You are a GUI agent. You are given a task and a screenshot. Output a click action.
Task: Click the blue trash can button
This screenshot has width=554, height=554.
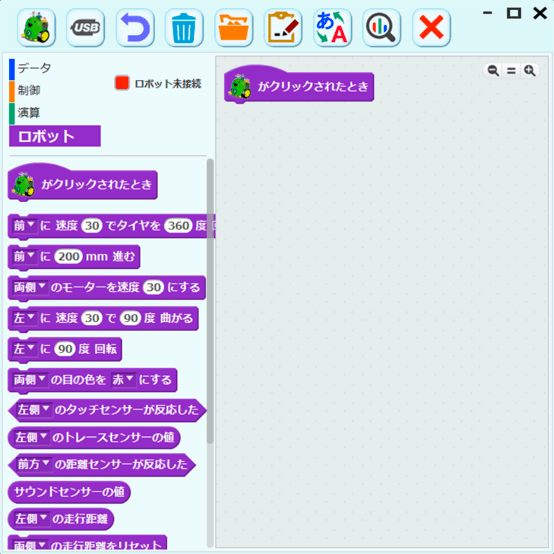point(184,28)
